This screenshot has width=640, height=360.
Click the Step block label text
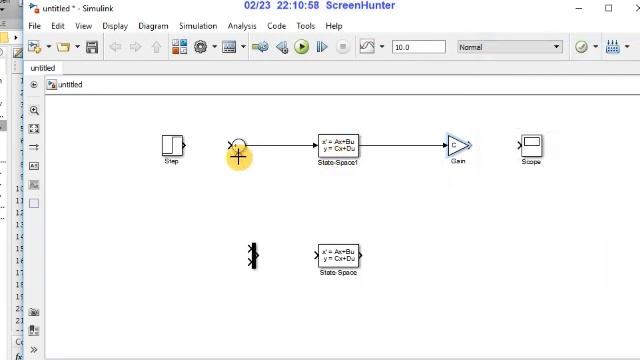pos(171,161)
